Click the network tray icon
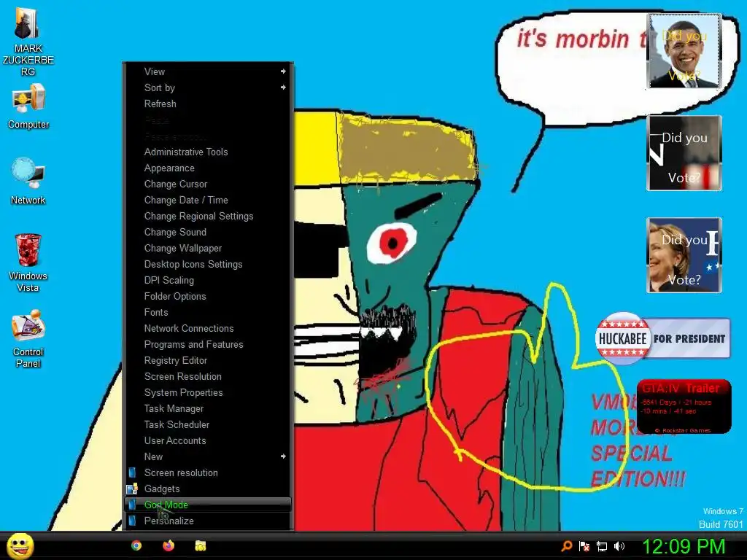Viewport: 747px width, 560px height. 602,546
